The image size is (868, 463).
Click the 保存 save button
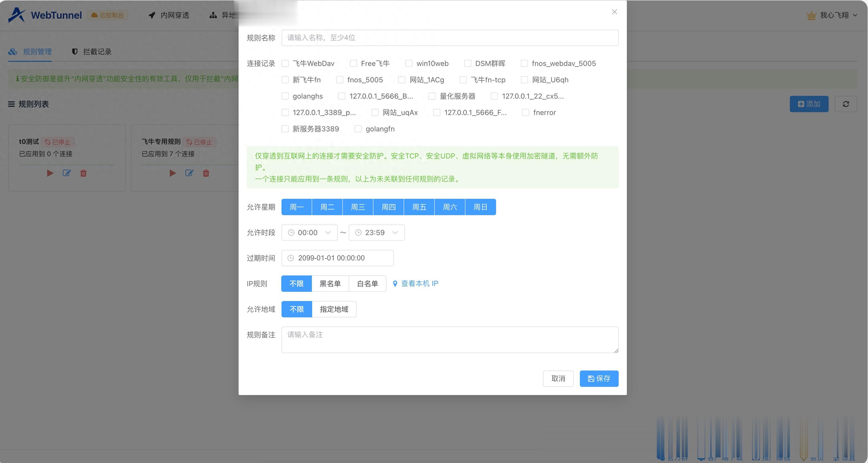click(599, 379)
